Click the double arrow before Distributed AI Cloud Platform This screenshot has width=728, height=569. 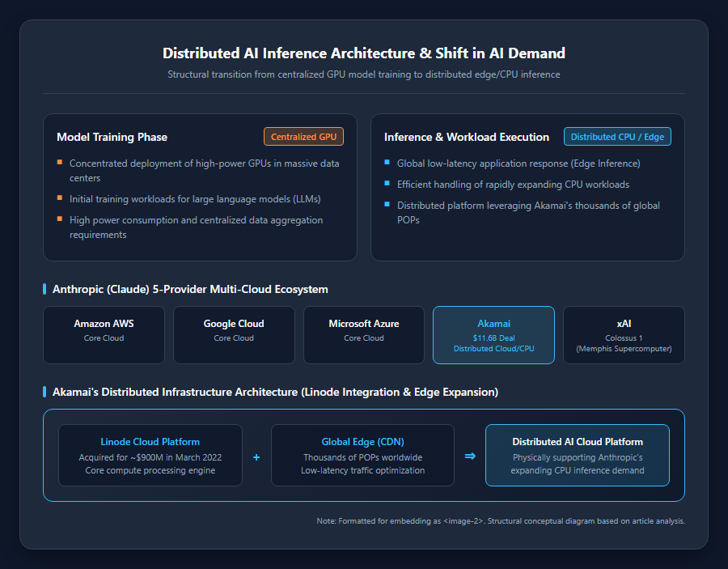tap(470, 456)
